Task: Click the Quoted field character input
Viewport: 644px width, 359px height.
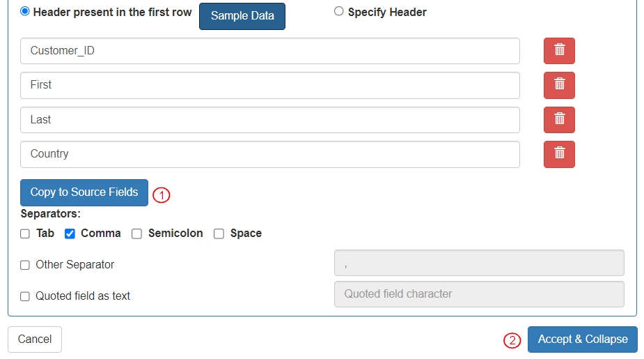Action: click(479, 294)
